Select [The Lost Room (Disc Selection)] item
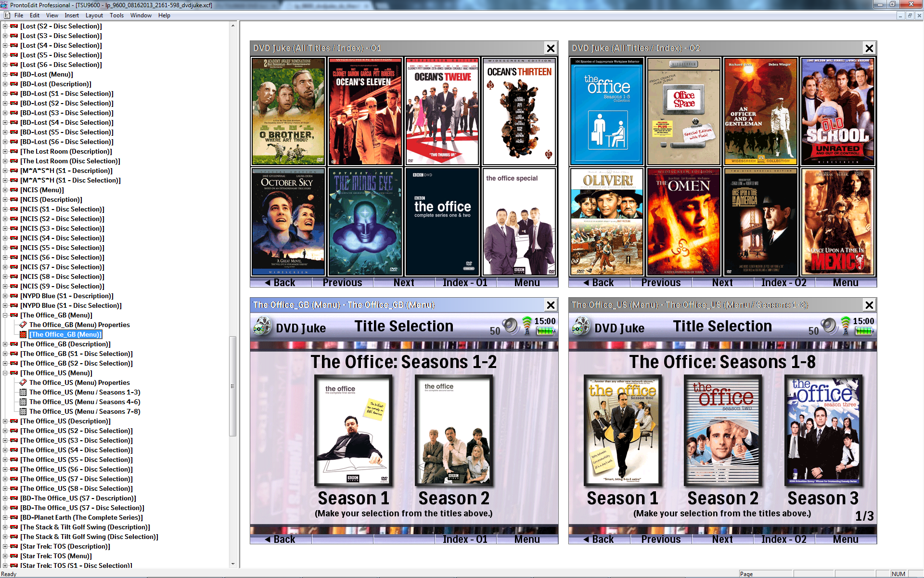The width and height of the screenshot is (924, 578). pos(70,161)
